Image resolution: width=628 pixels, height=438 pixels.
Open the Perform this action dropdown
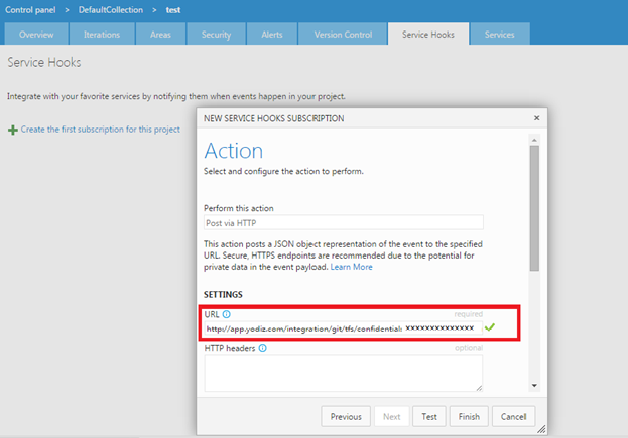click(x=343, y=222)
